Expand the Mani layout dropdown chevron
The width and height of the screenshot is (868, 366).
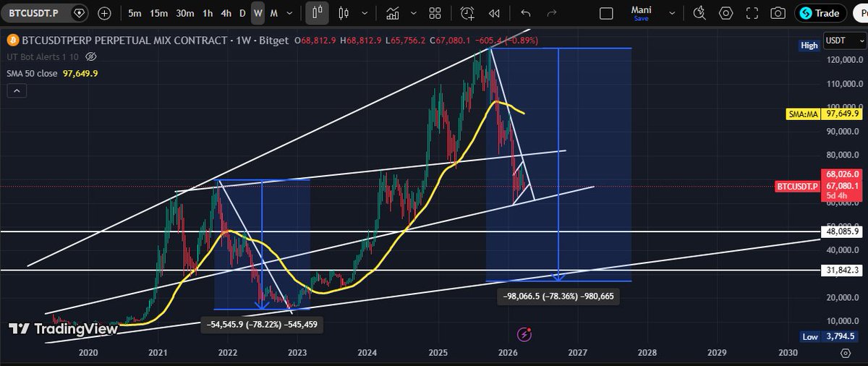tap(672, 13)
